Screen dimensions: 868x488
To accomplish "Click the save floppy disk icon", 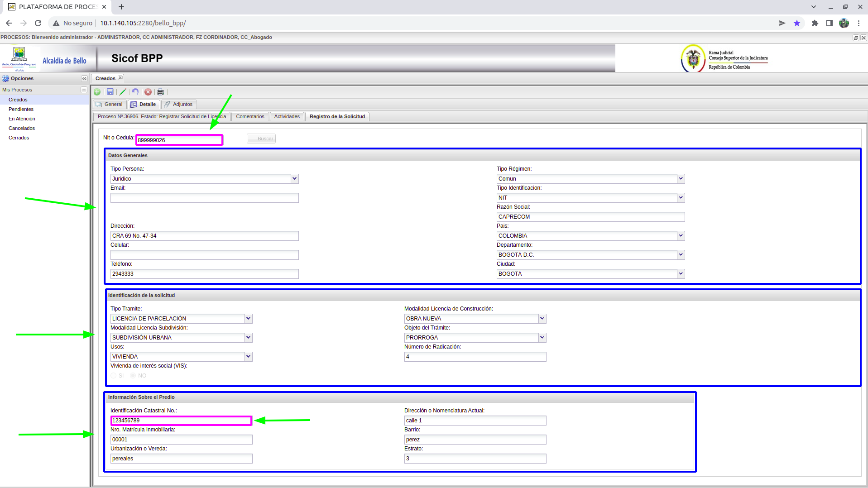I will [110, 92].
